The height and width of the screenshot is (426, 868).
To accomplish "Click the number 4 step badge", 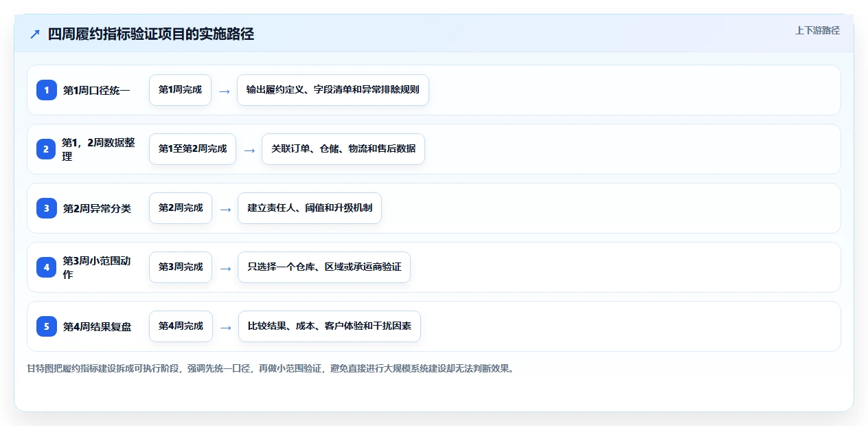I will pyautogui.click(x=47, y=267).
